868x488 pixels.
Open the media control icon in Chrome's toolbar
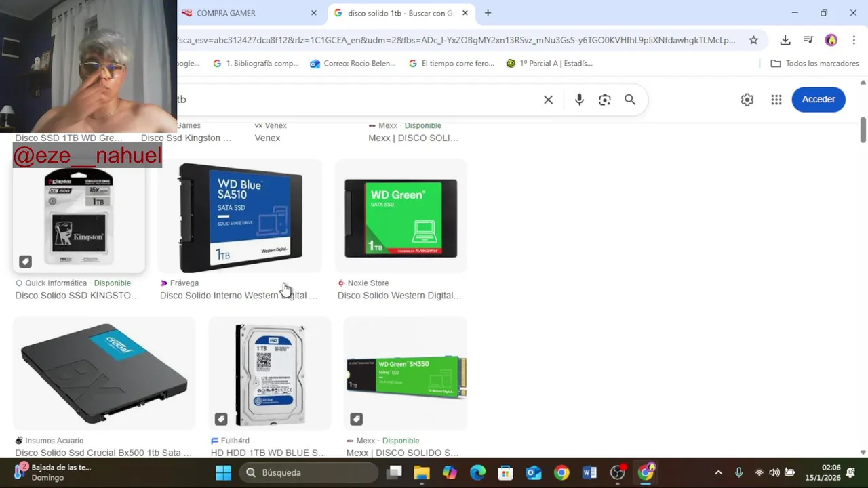(x=808, y=40)
